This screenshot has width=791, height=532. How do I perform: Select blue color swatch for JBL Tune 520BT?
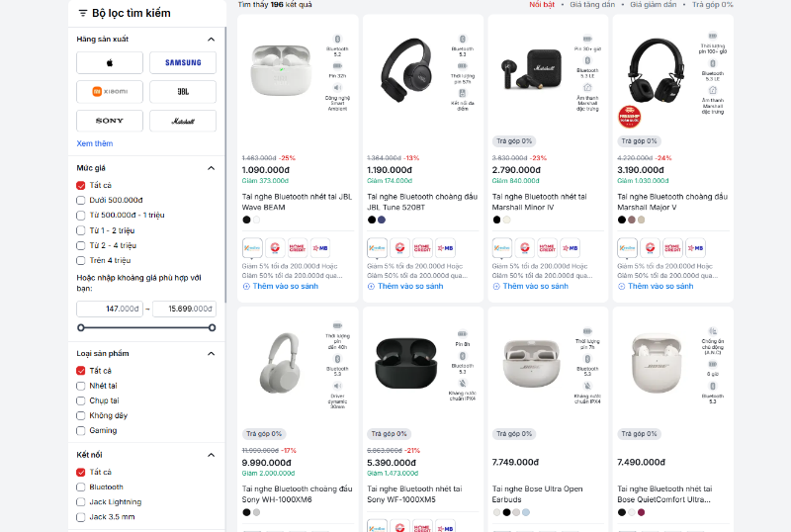click(x=382, y=220)
